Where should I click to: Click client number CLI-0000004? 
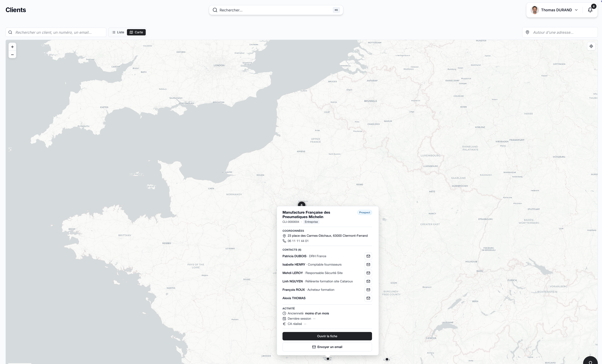(x=291, y=222)
